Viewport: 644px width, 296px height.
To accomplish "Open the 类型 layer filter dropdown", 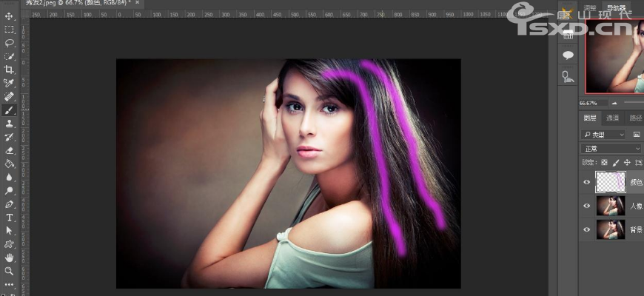I will point(603,135).
